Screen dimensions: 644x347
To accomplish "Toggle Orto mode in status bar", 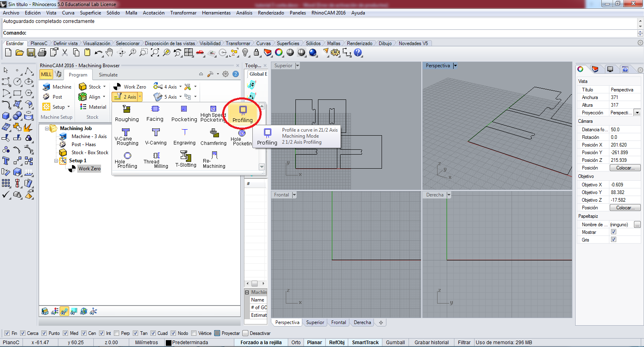I will pos(296,343).
